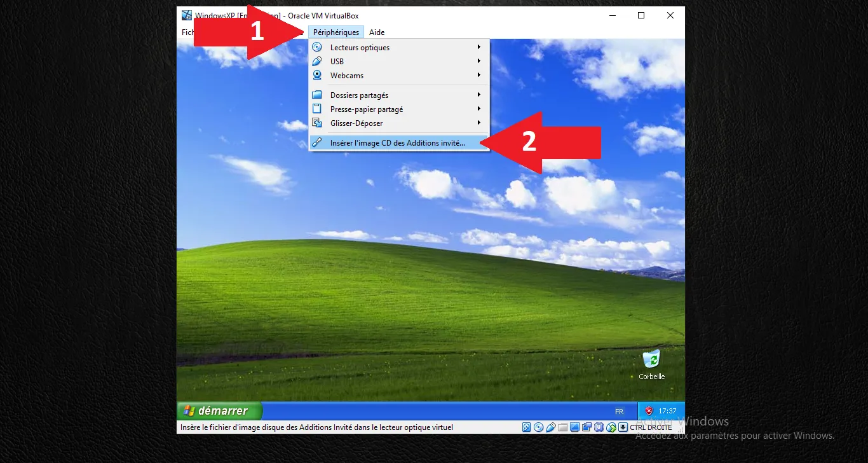Open the Presse-papier partagé menu entry
The width and height of the screenshot is (868, 463).
tap(366, 109)
